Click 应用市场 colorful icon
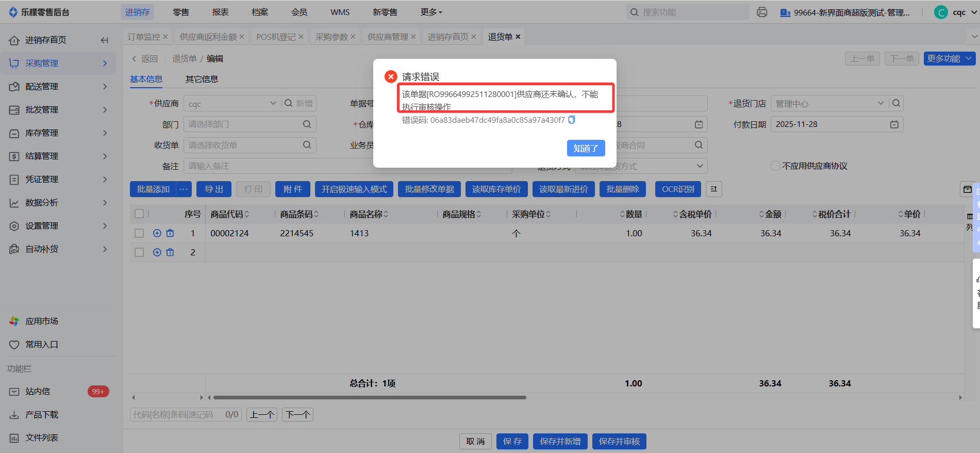 point(14,321)
